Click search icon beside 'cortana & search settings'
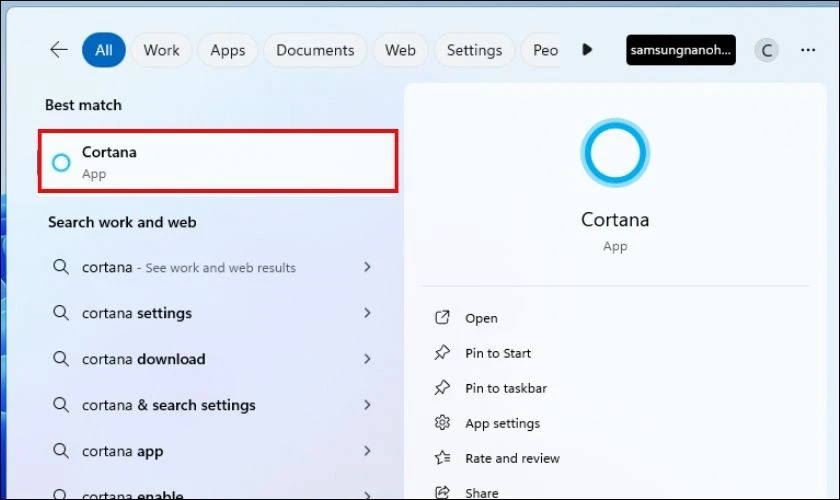 click(61, 405)
